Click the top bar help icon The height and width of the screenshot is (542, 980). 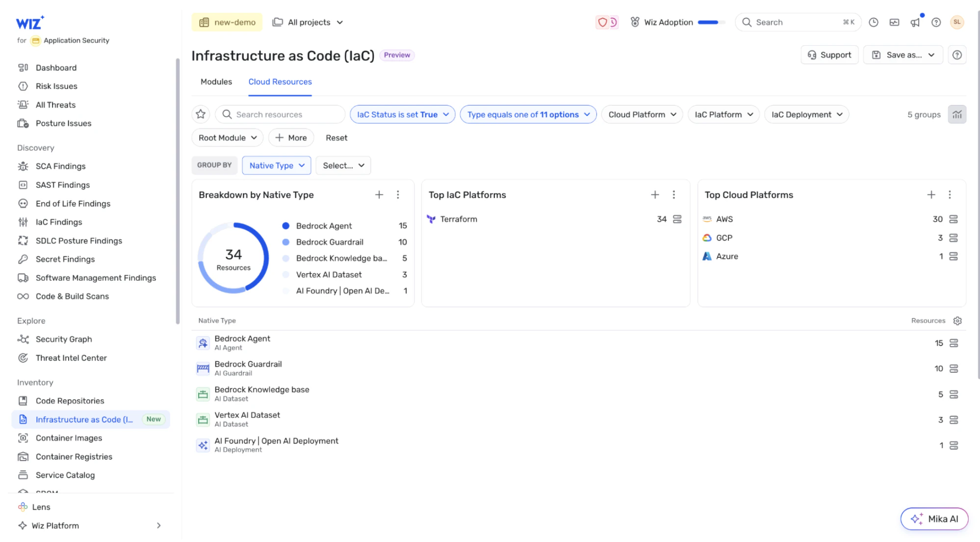[936, 22]
